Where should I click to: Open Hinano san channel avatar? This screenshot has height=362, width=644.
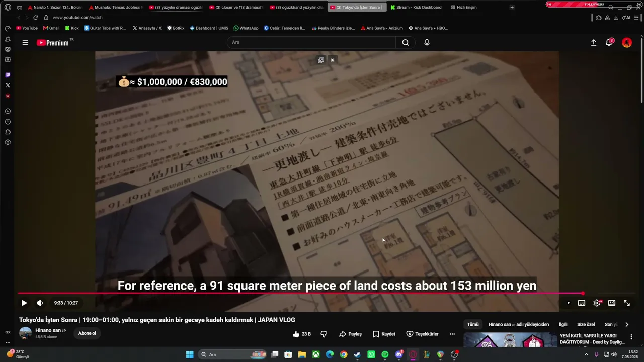pyautogui.click(x=25, y=333)
